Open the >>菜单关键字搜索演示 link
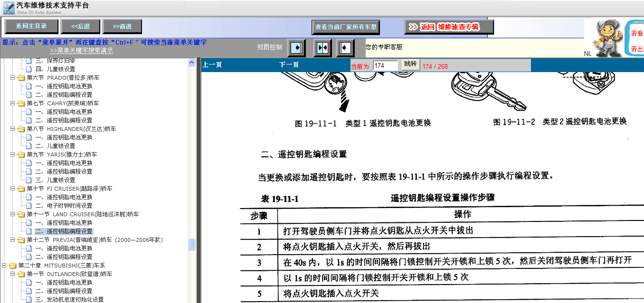 click(81, 50)
